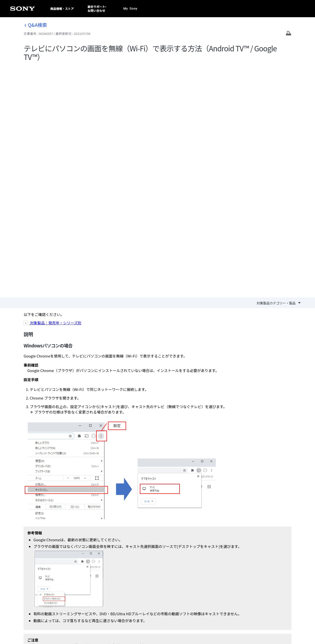Go back to Q&A検索
This screenshot has width=315, height=644.
click(x=35, y=25)
